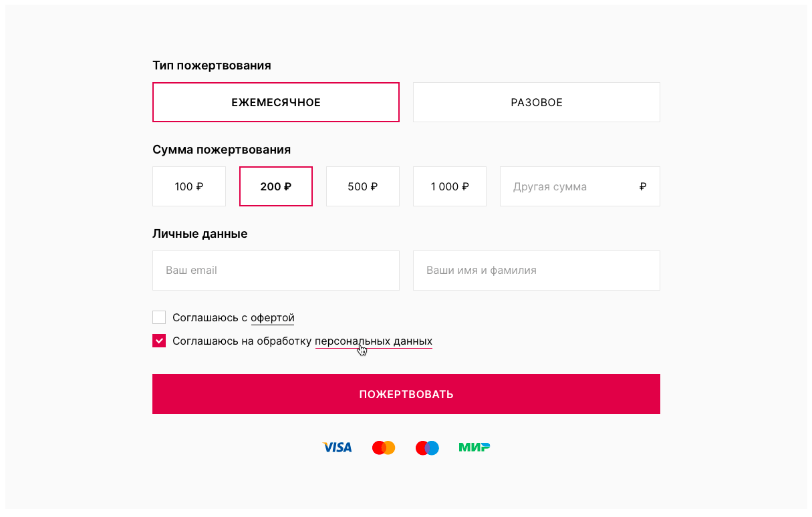Viewport: 812px width, 517px height.
Task: Click the Mastercard red-orange logo
Action: [384, 448]
